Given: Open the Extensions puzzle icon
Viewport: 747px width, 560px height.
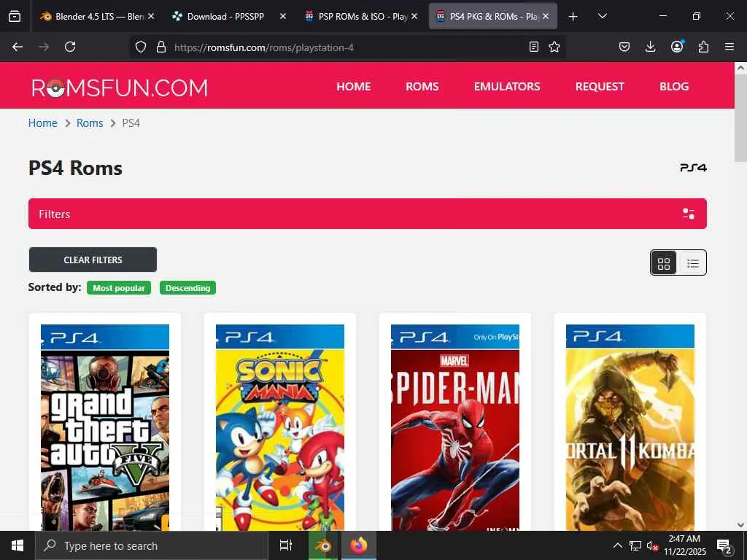Looking at the screenshot, I should coord(703,47).
